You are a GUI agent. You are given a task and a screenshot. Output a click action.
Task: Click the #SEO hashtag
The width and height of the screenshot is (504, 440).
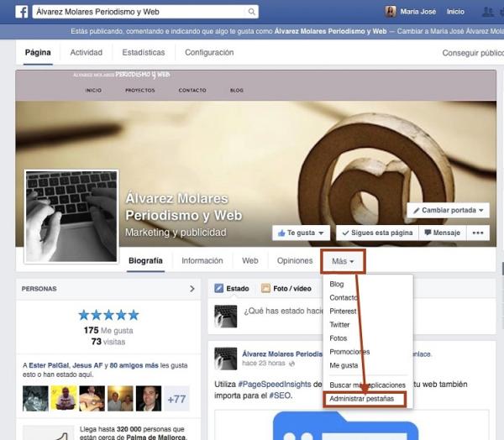(x=280, y=395)
